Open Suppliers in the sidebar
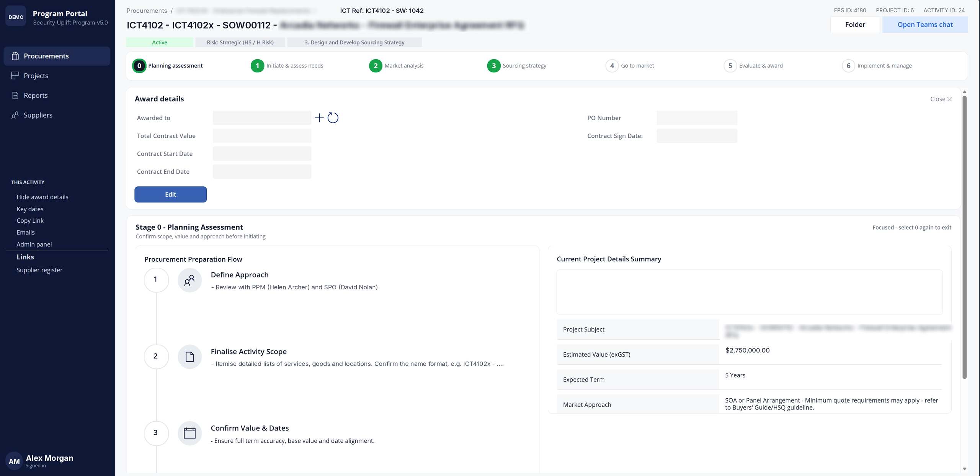This screenshot has height=476, width=980. click(x=57, y=115)
